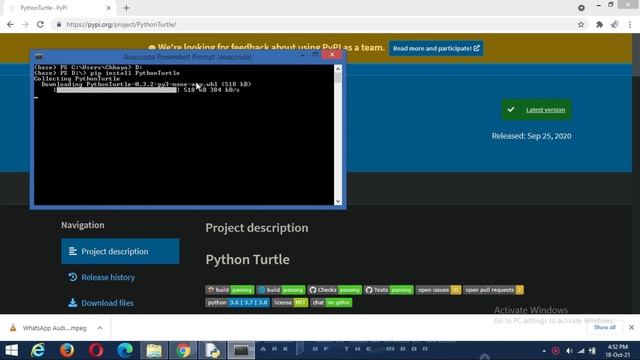This screenshot has width=640, height=360.
Task: Show hidden system tray icons
Action: 544,351
